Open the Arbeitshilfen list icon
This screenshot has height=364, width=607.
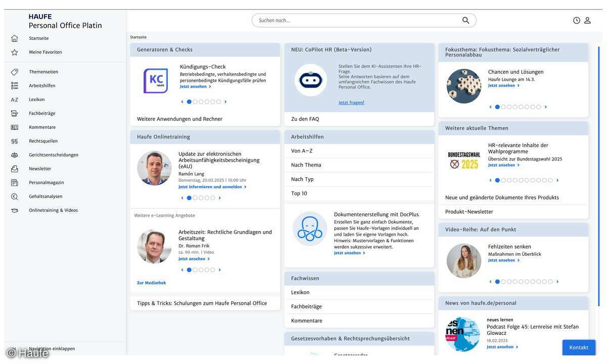pos(15,86)
